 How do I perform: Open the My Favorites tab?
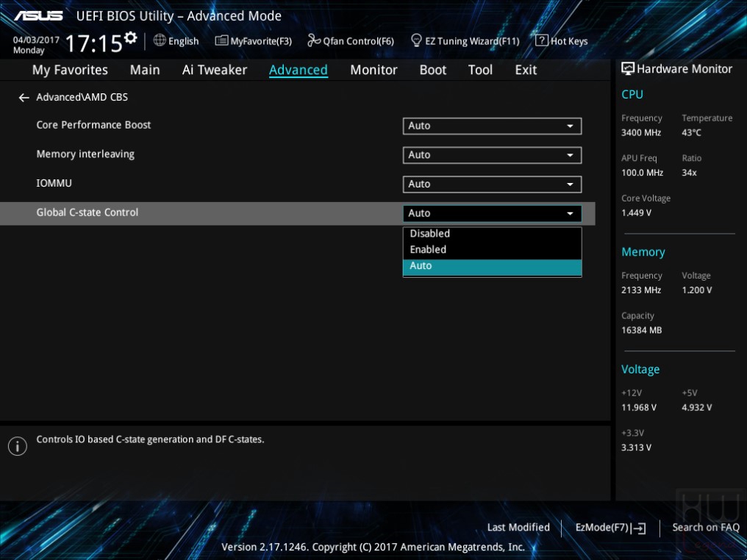(x=70, y=70)
